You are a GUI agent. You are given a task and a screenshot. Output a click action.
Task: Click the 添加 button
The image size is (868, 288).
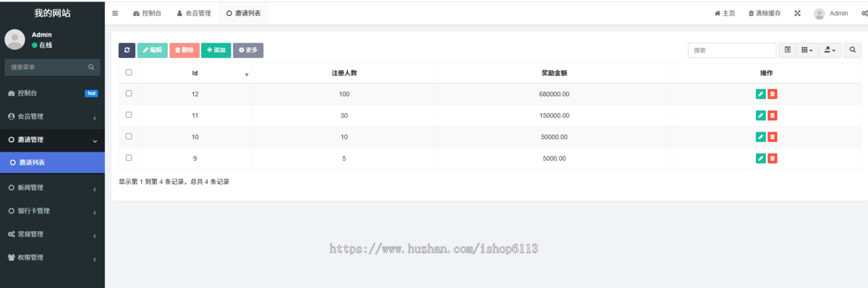pyautogui.click(x=216, y=50)
